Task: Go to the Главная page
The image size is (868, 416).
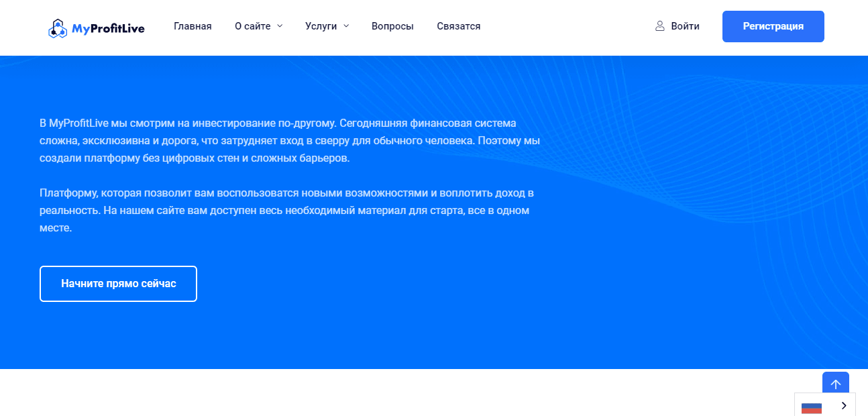Action: pyautogui.click(x=193, y=26)
